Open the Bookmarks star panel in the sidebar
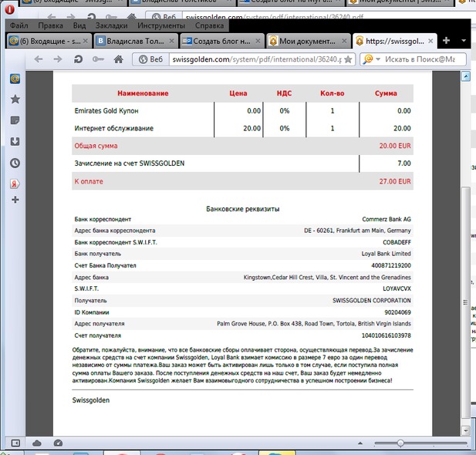Screen dimensions: 476x455 (x=15, y=99)
